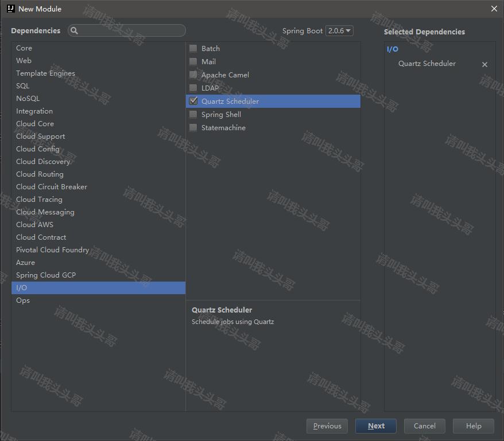Focus the dependencies search field
This screenshot has width=504, height=441.
[x=127, y=30]
